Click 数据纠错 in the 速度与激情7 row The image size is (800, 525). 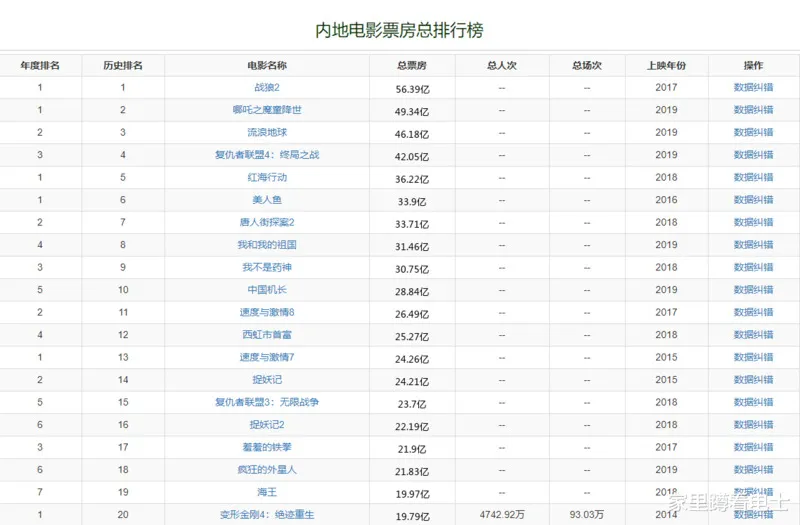click(x=753, y=357)
